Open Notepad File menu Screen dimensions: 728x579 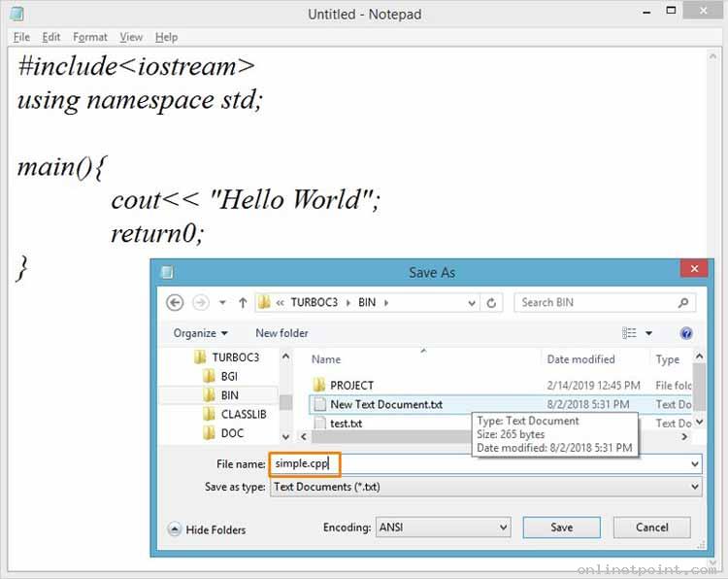coord(21,37)
